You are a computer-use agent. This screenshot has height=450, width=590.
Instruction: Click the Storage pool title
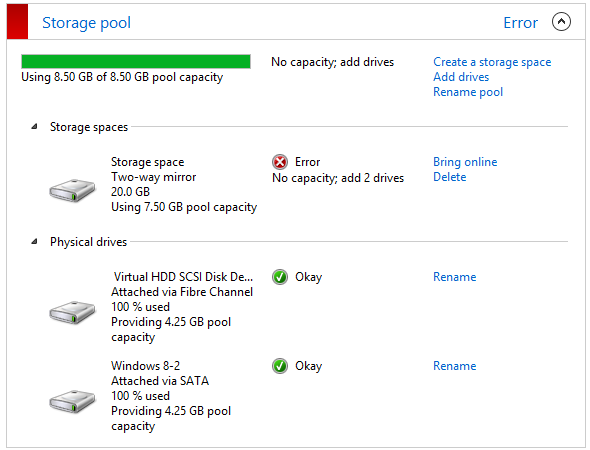pyautogui.click(x=87, y=23)
